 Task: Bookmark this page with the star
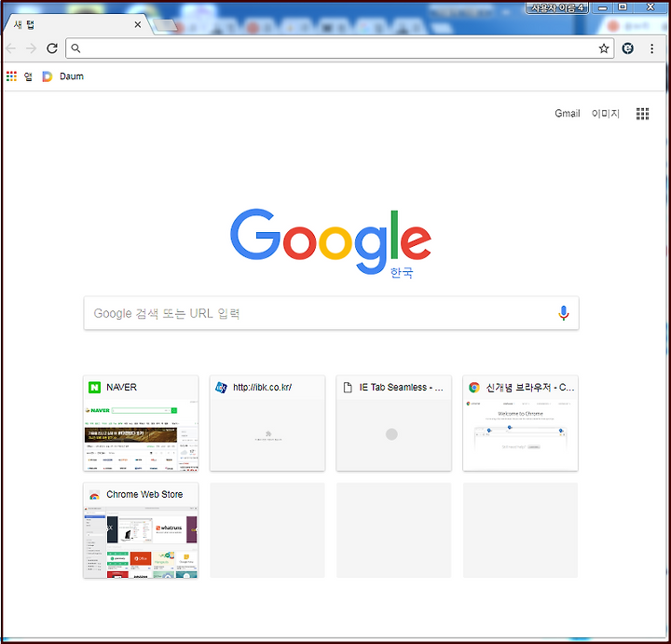click(x=603, y=48)
